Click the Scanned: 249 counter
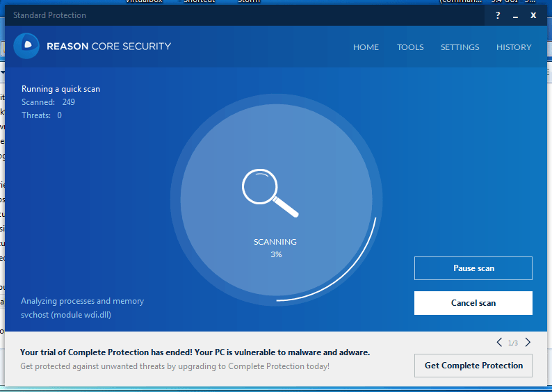Image resolution: width=552 pixels, height=392 pixels. pos(48,102)
